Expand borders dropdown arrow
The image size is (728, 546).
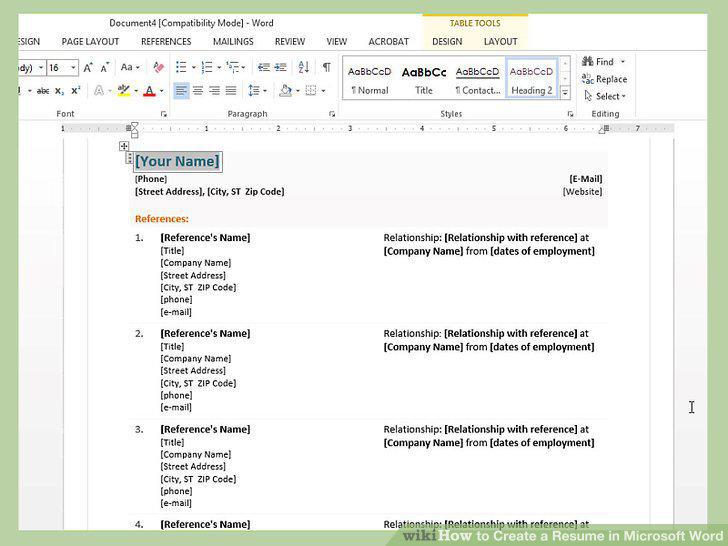coord(323,91)
